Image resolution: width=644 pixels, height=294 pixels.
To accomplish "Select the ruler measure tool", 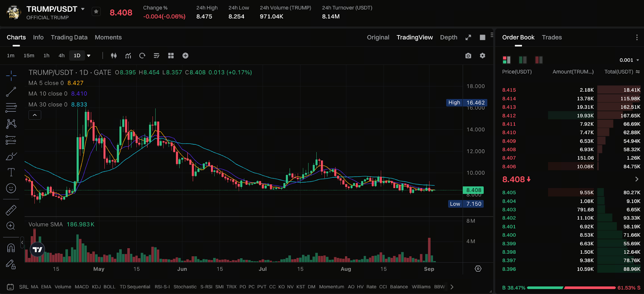I will pyautogui.click(x=11, y=210).
